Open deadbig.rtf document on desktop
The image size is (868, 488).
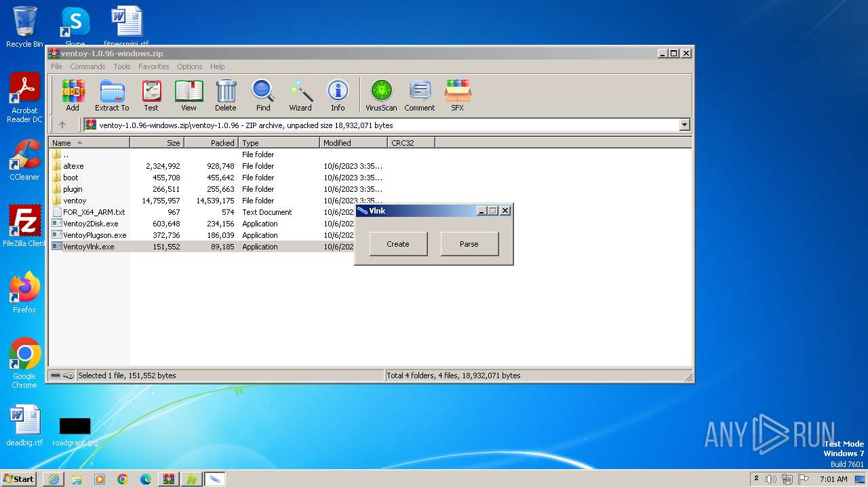point(24,426)
